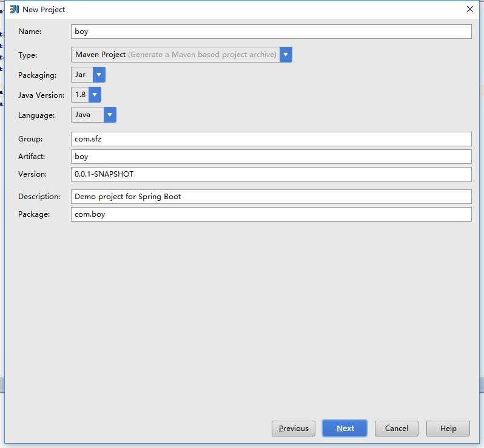Expand the Java Version dropdown showing 1.8
This screenshot has width=484, height=448.
(86, 95)
